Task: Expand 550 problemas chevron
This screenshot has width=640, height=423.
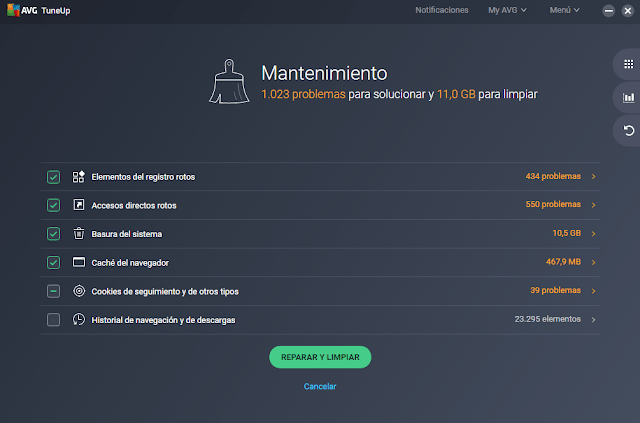Action: (593, 205)
